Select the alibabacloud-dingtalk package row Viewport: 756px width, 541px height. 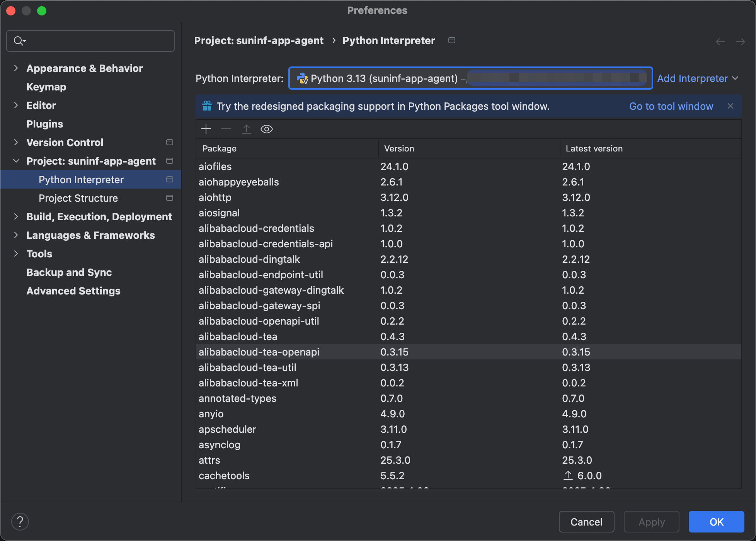point(469,259)
